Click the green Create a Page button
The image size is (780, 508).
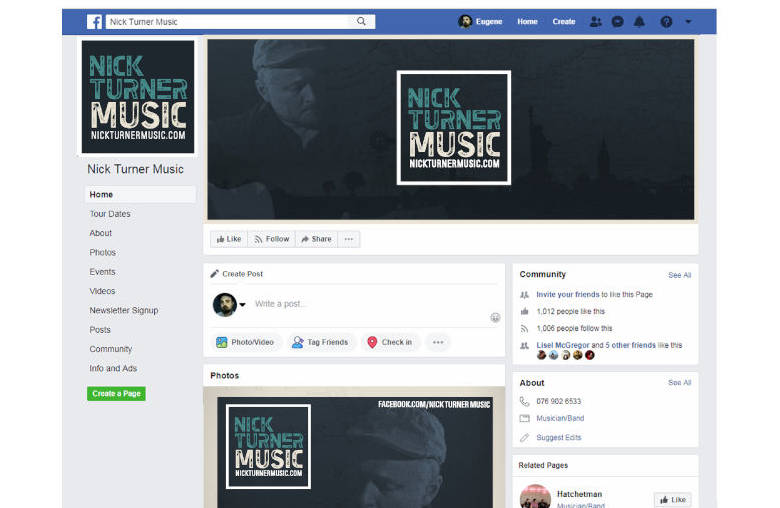[x=117, y=394]
